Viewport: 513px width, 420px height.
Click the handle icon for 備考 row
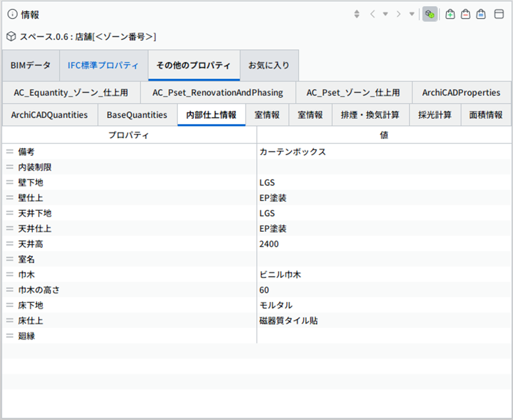10,152
